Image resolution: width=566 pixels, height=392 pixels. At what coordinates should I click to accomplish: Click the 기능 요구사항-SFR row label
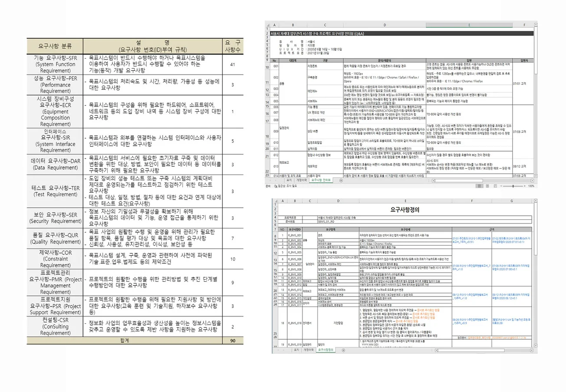[55, 64]
